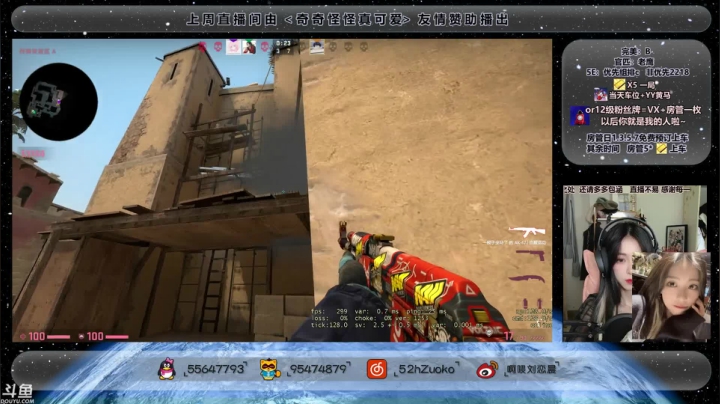Click the yellow gift icon before 上车

pyautogui.click(x=662, y=148)
